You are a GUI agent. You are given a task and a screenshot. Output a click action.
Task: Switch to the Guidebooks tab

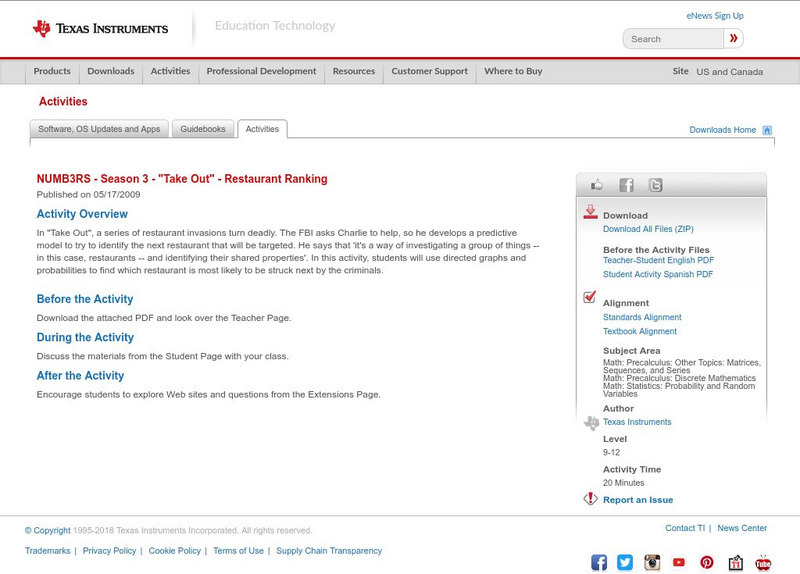pos(203,129)
